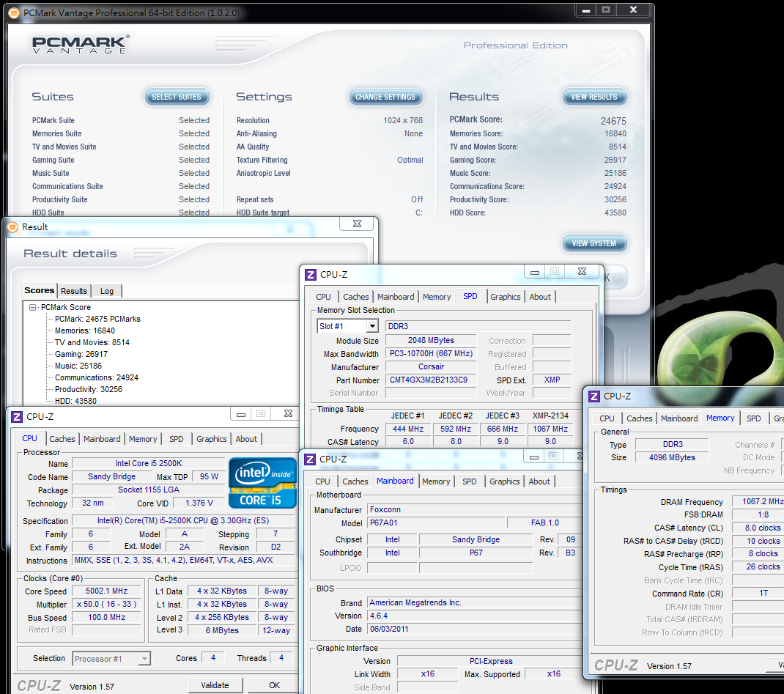Click the PCMark Vantage logo
Screen dimensions: 784x694
pyautogui.click(x=81, y=44)
